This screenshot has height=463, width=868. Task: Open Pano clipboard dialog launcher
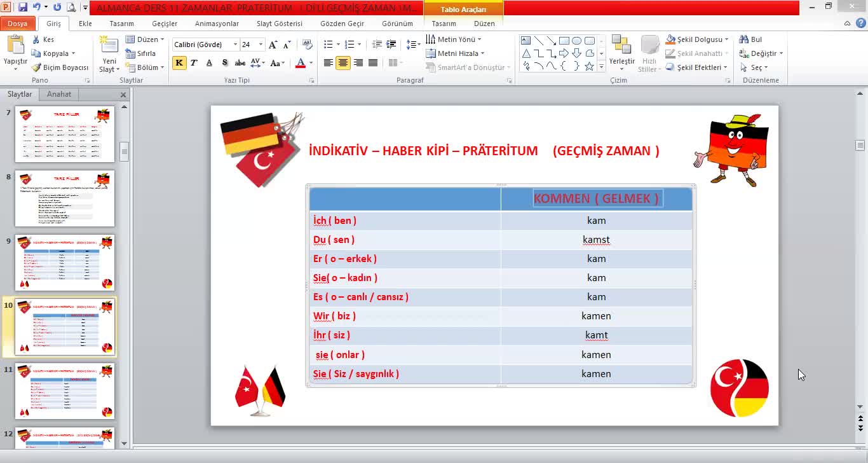(87, 81)
